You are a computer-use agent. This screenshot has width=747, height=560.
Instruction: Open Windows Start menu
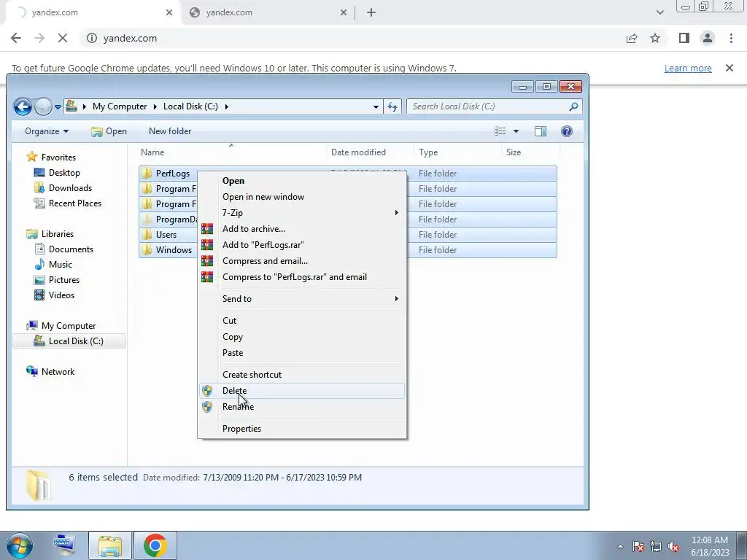[19, 545]
